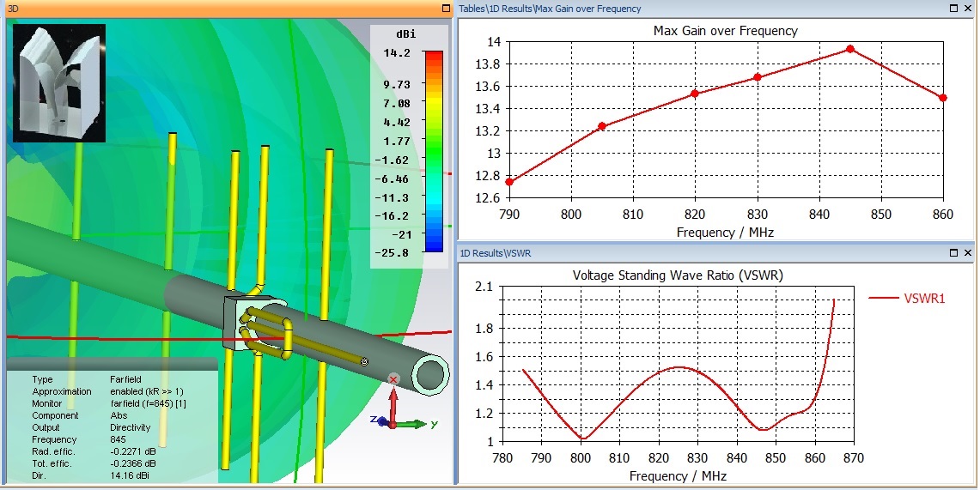
Task: Click the 'Farfield' Type value in the info box
Action: pos(125,379)
